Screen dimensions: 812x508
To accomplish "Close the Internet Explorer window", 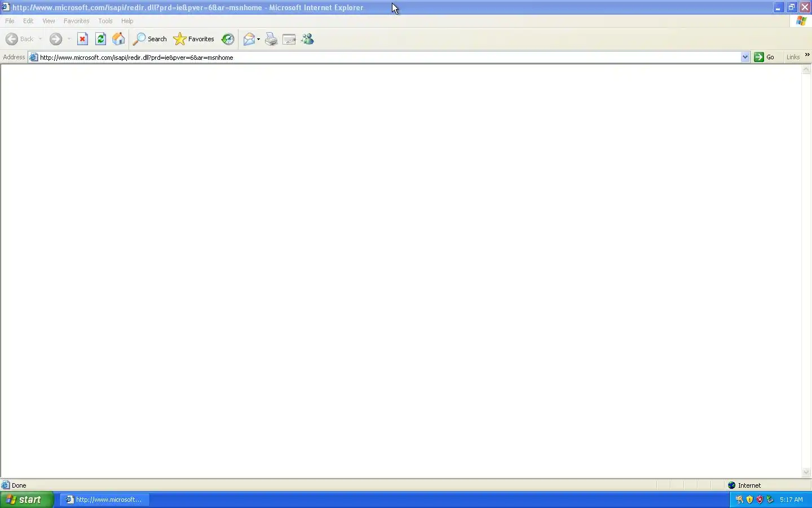I will [x=805, y=7].
